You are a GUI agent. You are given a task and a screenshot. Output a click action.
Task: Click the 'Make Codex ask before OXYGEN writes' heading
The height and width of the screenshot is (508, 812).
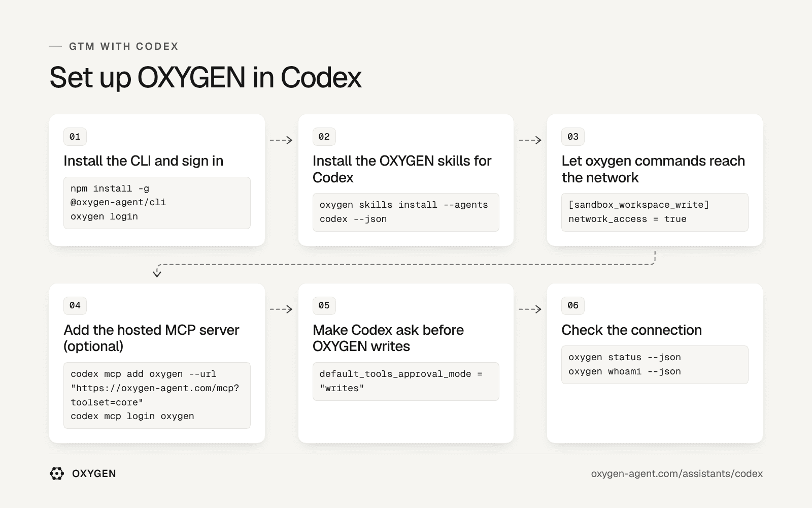(x=388, y=338)
